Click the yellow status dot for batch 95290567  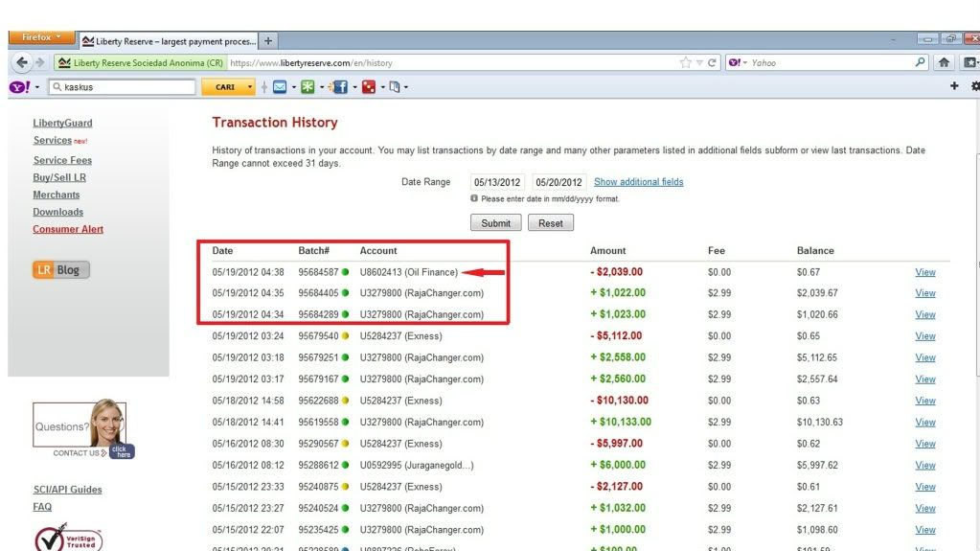click(x=345, y=444)
